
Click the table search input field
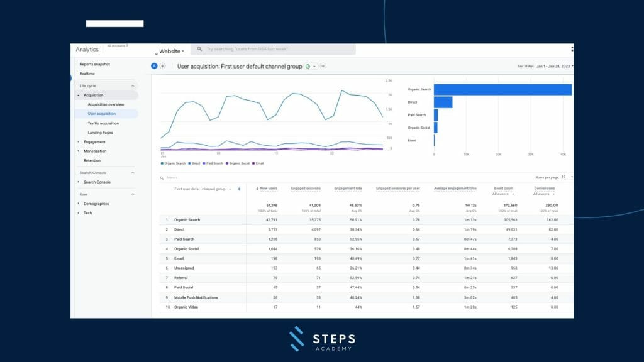tap(189, 177)
